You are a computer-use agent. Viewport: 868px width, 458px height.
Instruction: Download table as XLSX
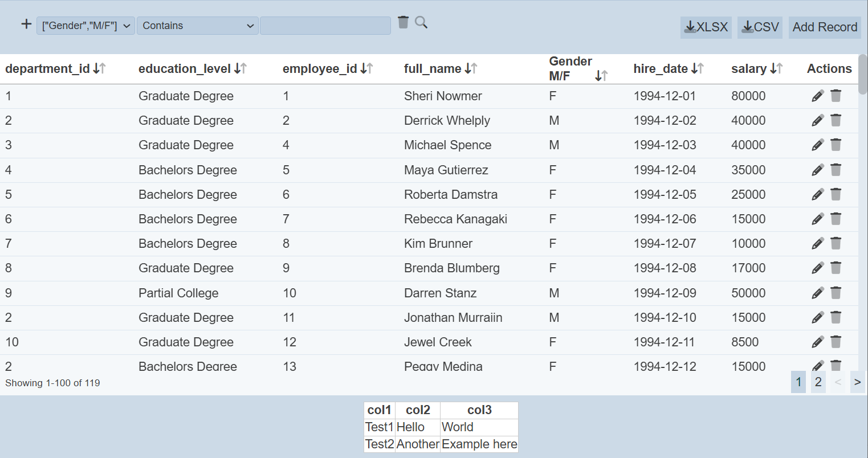(706, 27)
